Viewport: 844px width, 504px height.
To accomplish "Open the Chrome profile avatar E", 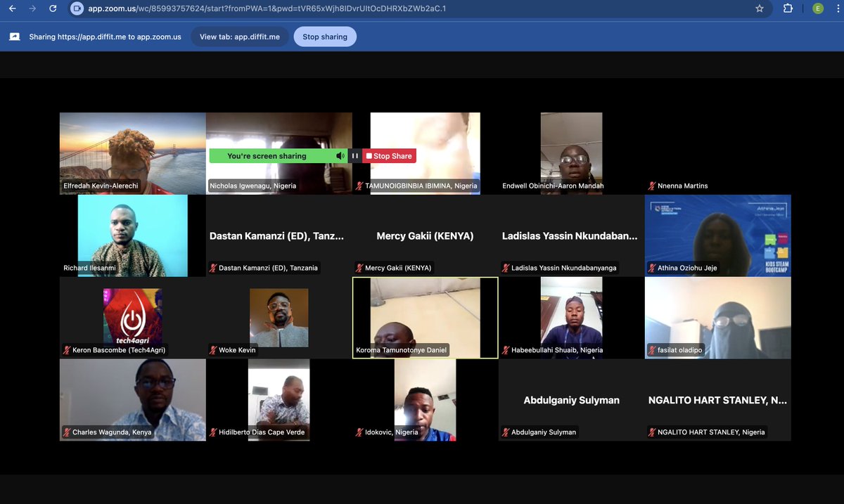I will point(817,8).
